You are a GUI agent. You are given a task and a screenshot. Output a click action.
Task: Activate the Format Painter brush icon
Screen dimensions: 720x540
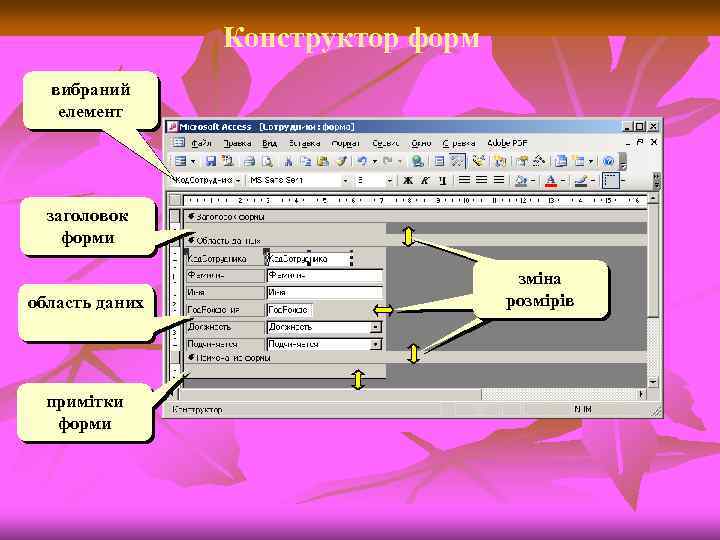(342, 161)
